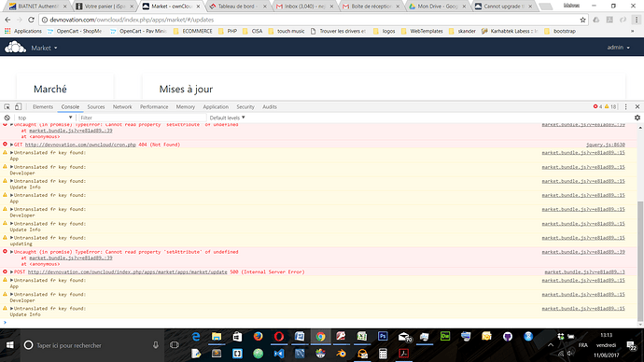
Task: Open the console settings gear
Action: point(637,118)
